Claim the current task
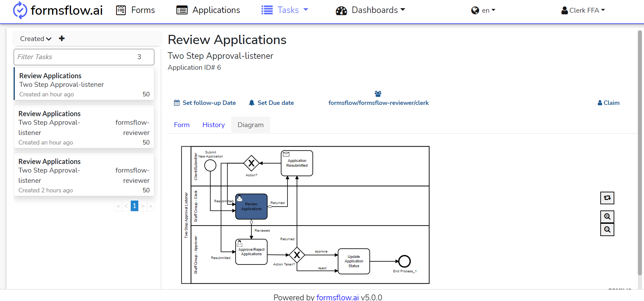This screenshot has width=644, height=301. coord(608,103)
